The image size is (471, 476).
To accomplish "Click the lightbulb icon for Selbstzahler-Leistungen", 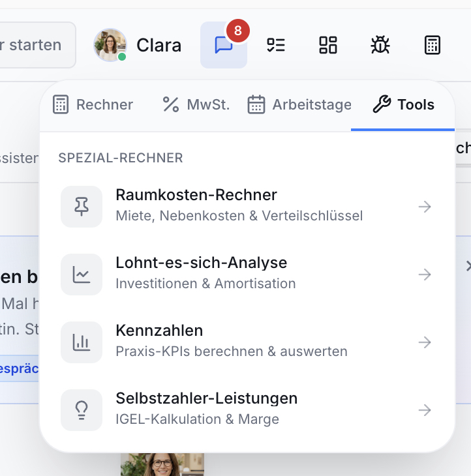I will pyautogui.click(x=82, y=410).
